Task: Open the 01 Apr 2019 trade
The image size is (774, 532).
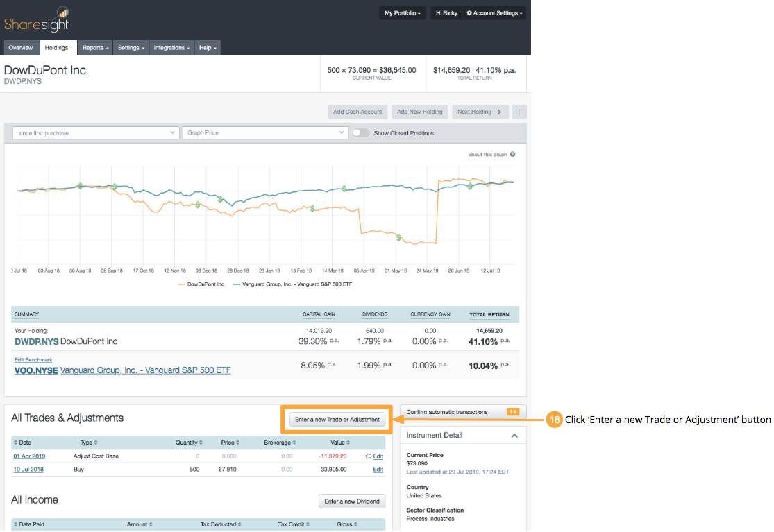Action: [29, 456]
